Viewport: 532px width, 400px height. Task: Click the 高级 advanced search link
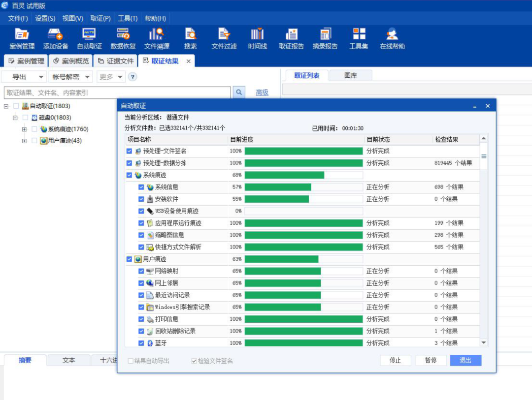[x=262, y=92]
